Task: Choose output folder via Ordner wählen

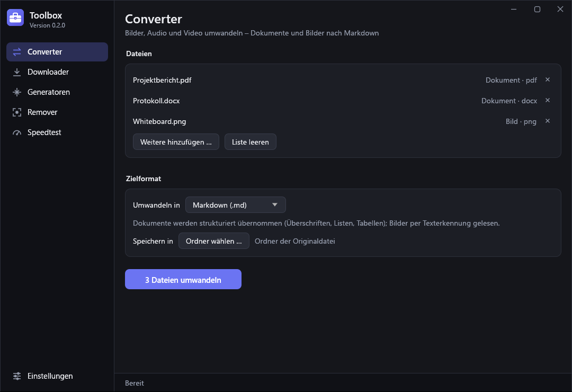Action: click(214, 241)
